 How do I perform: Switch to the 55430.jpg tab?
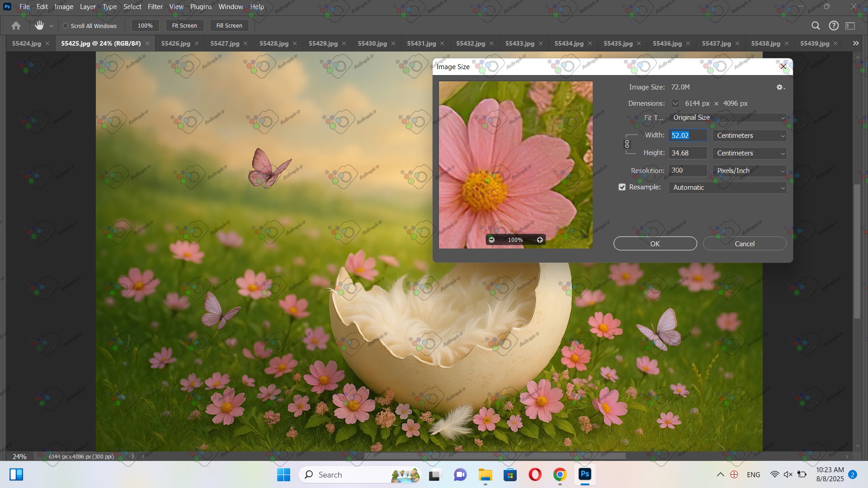pos(372,43)
